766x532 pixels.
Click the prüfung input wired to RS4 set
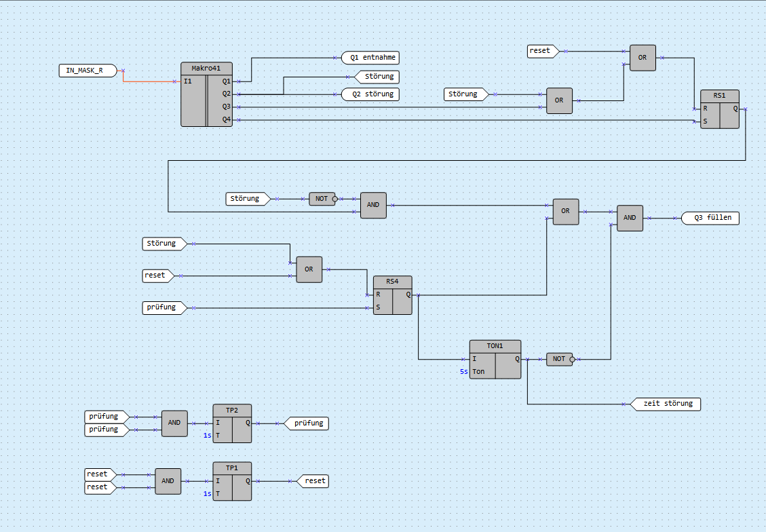(x=163, y=307)
